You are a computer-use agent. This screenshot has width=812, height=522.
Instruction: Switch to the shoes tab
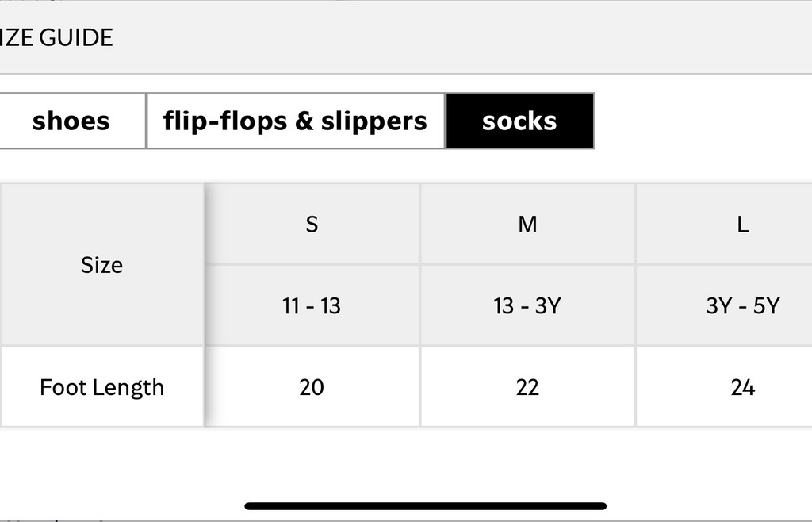[71, 121]
